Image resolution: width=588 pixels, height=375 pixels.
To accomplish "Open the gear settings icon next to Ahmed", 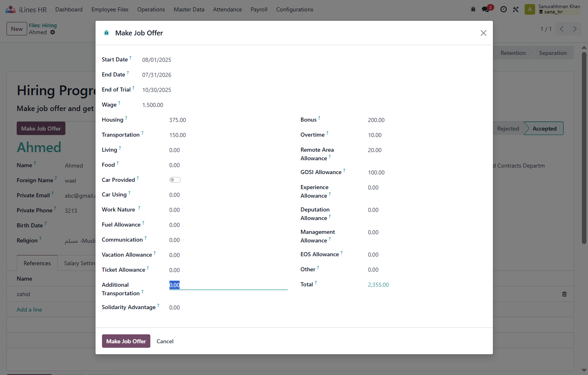I will pos(52,32).
